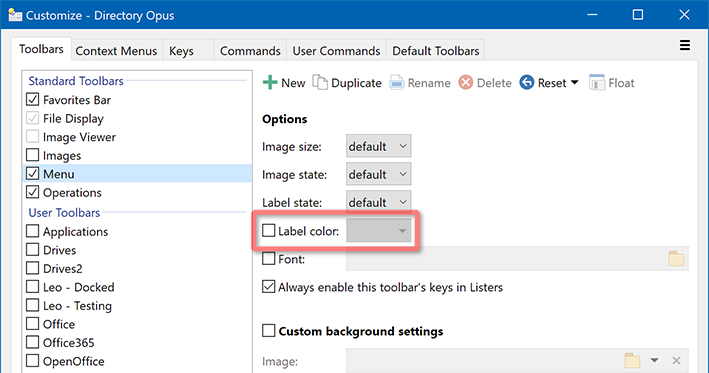Select the OpenOffice toolbar entry
Image resolution: width=709 pixels, height=373 pixels.
(137, 361)
